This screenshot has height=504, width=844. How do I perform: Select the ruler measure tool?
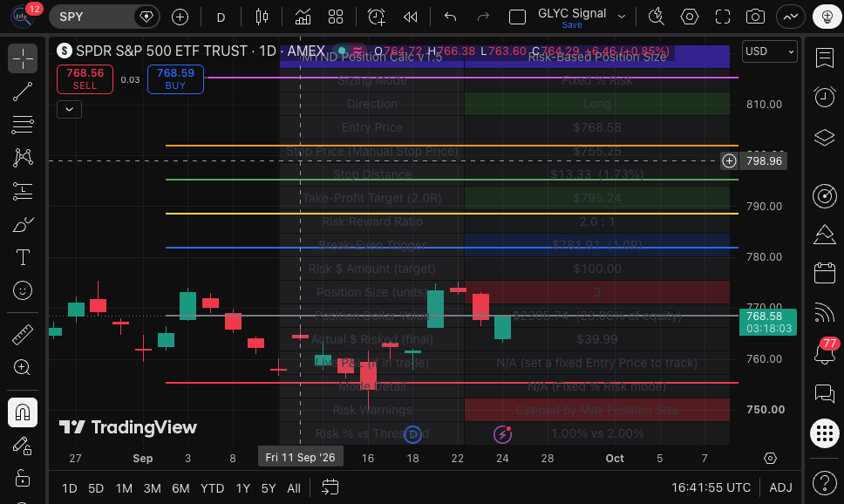(x=23, y=334)
